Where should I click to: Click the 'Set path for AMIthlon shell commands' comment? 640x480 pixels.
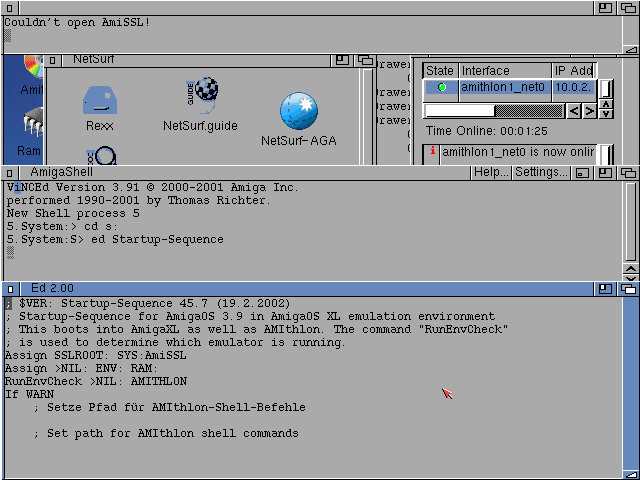click(166, 433)
